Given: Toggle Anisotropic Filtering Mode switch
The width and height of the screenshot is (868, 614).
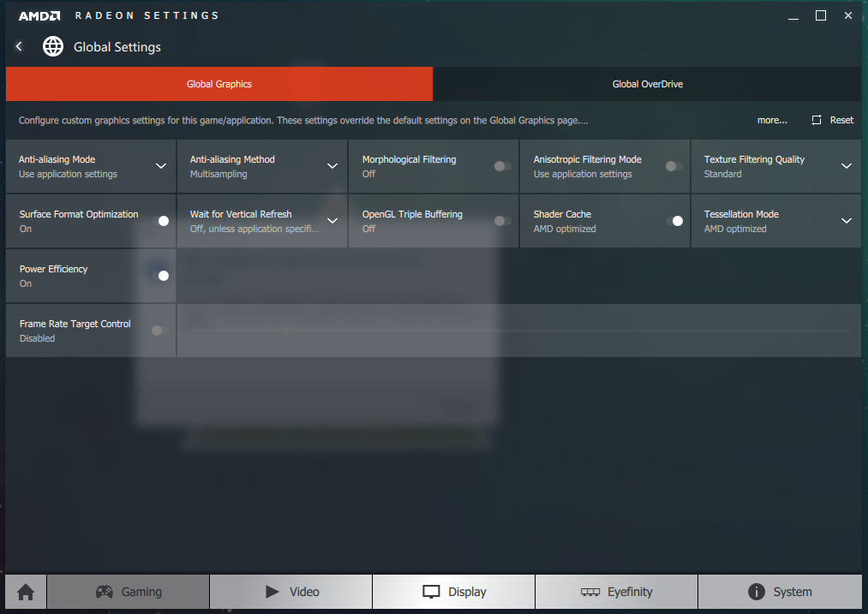Looking at the screenshot, I should coord(673,166).
